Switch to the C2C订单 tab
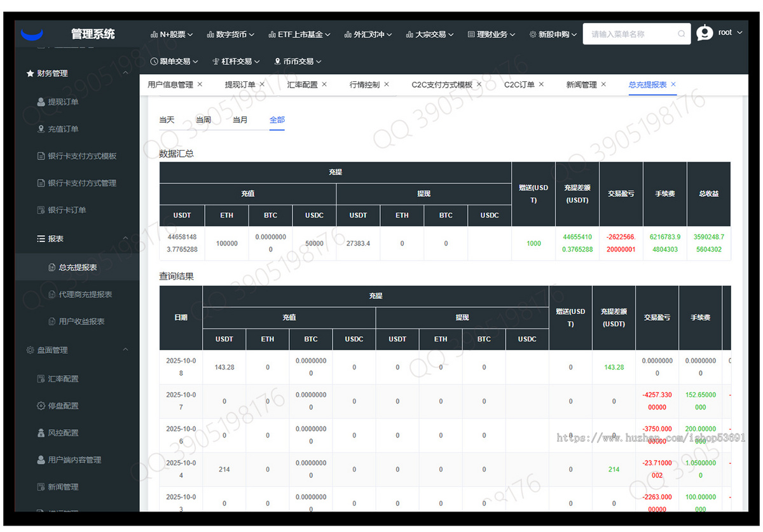 pos(519,85)
